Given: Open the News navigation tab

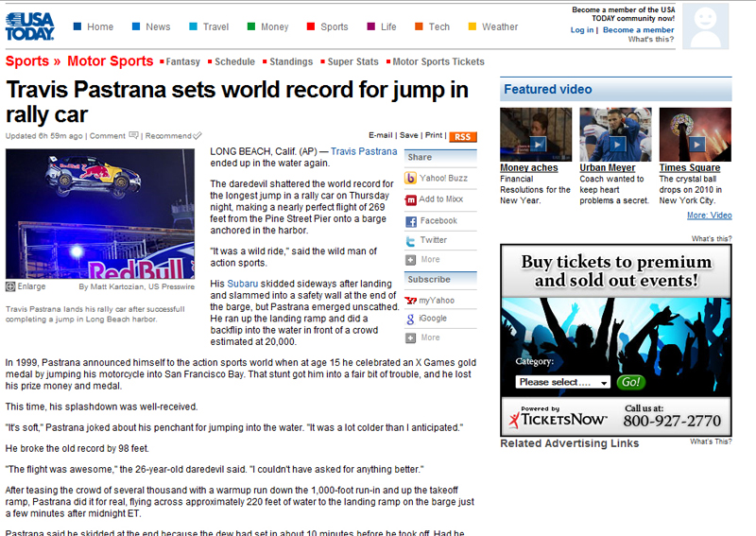Looking at the screenshot, I should [151, 27].
